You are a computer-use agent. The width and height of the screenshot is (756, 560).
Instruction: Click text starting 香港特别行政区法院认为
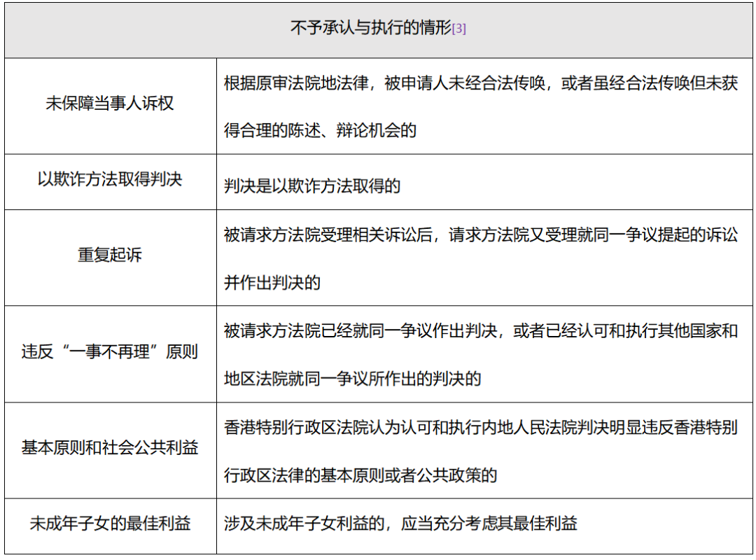[x=481, y=428]
